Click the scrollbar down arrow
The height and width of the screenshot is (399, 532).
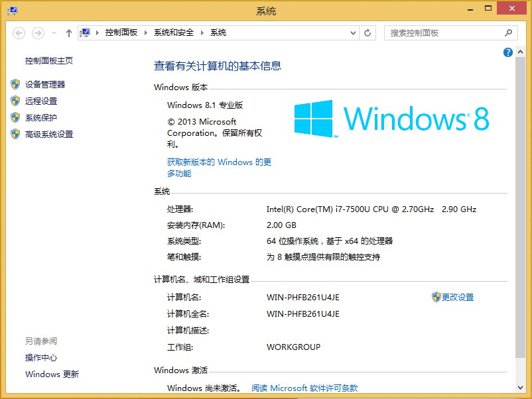click(520, 388)
